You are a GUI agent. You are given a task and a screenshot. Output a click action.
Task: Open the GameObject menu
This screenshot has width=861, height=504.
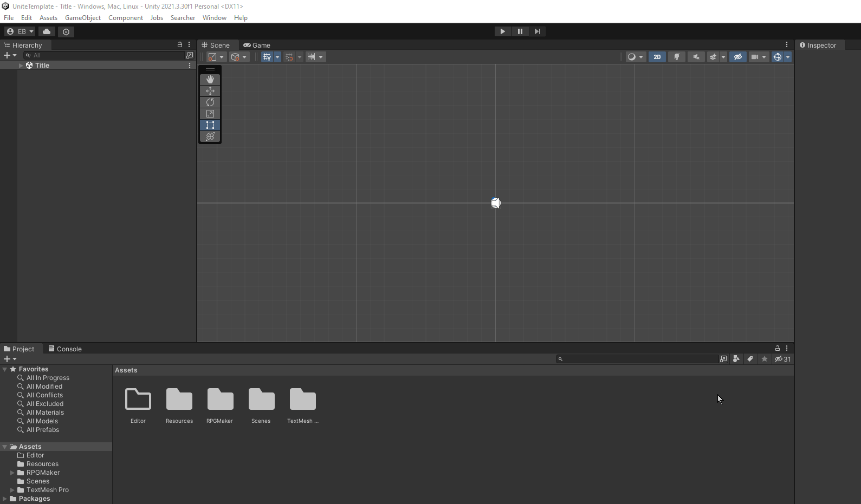[x=82, y=18]
